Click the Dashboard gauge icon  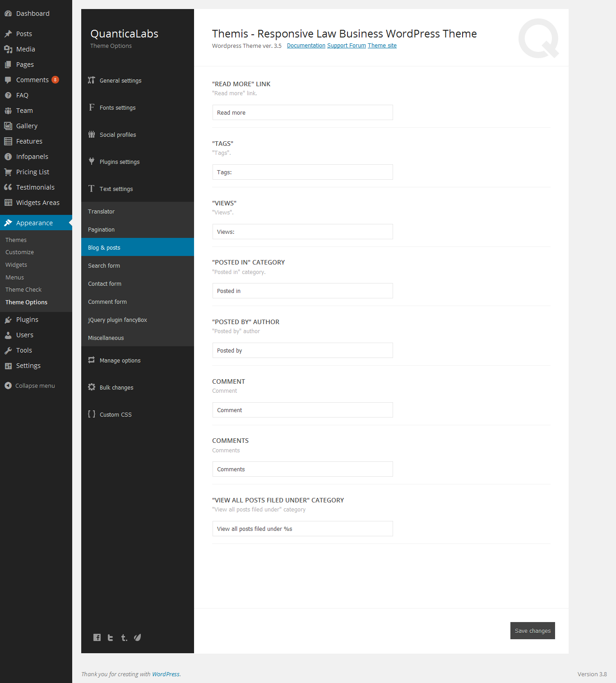[x=8, y=14]
